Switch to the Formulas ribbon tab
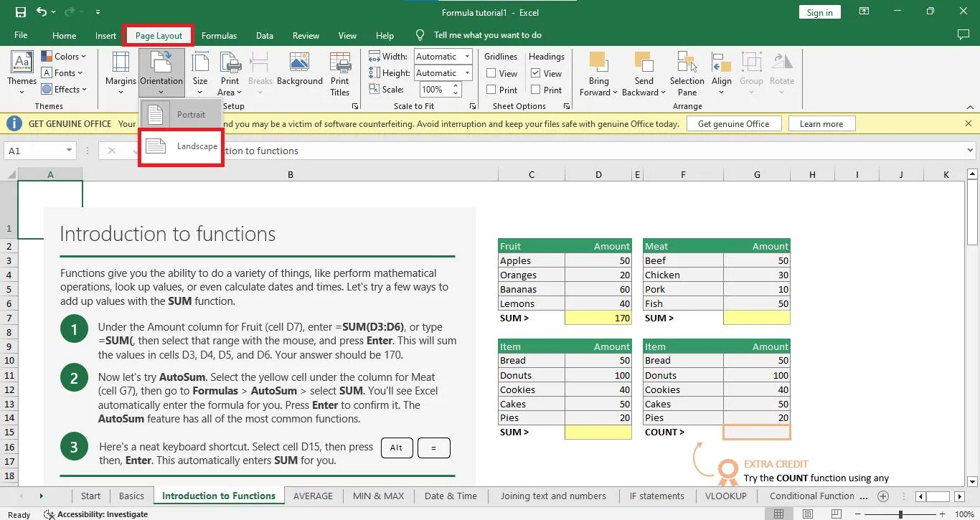This screenshot has width=980, height=520. pyautogui.click(x=219, y=34)
